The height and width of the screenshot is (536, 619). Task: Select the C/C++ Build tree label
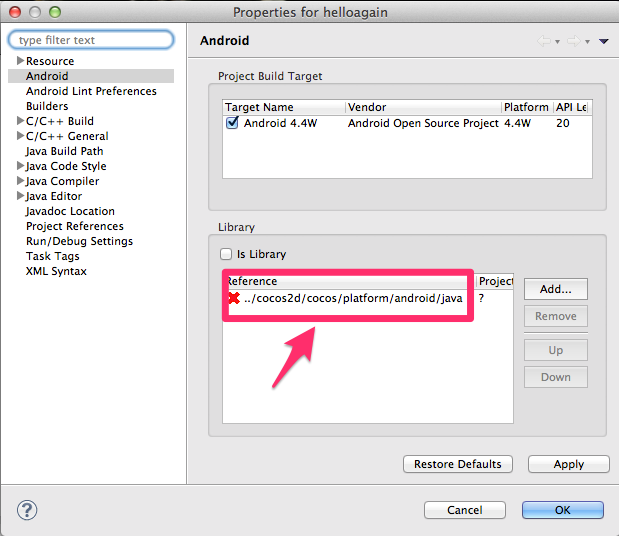[60, 121]
